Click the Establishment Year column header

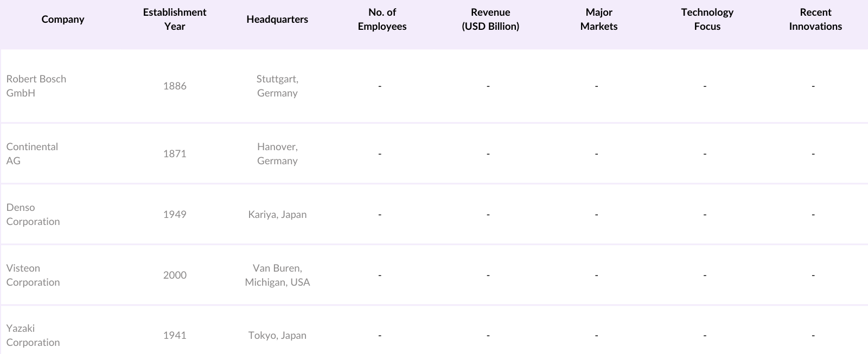click(x=175, y=20)
